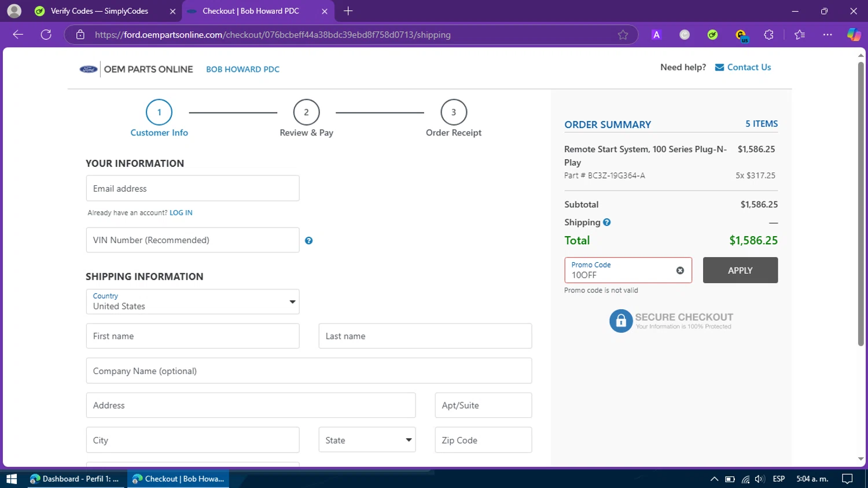Close the Verify Codes SimplyCodes tab
Screen dimensions: 868x488
tap(172, 11)
